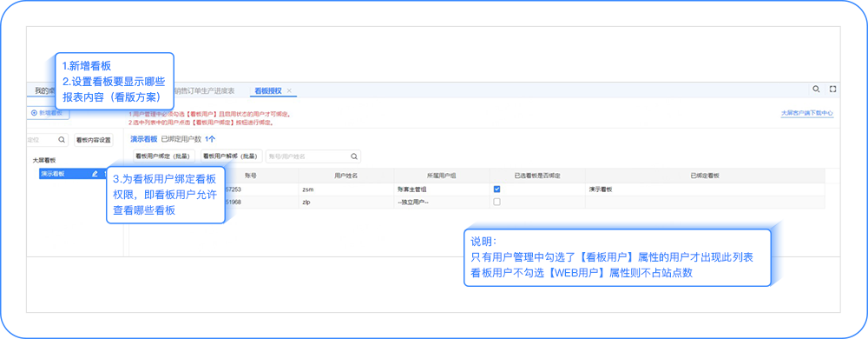
Task: Click the 已选看板是否绑定 column header
Action: pyautogui.click(x=537, y=176)
